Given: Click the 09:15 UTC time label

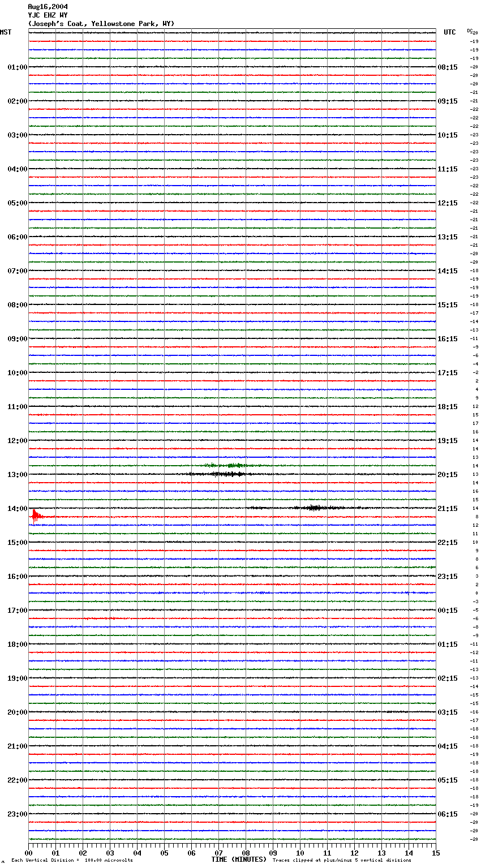Looking at the screenshot, I should click(448, 101).
